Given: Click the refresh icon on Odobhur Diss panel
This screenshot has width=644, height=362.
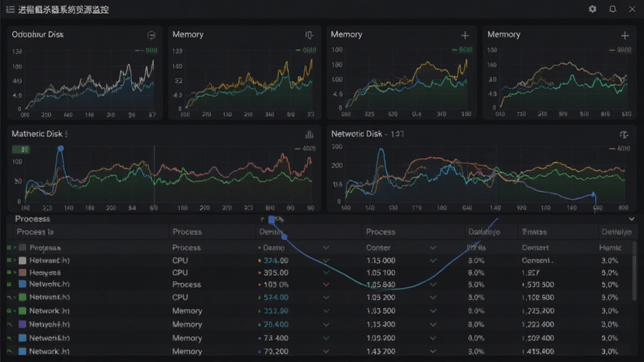Looking at the screenshot, I should click(152, 35).
